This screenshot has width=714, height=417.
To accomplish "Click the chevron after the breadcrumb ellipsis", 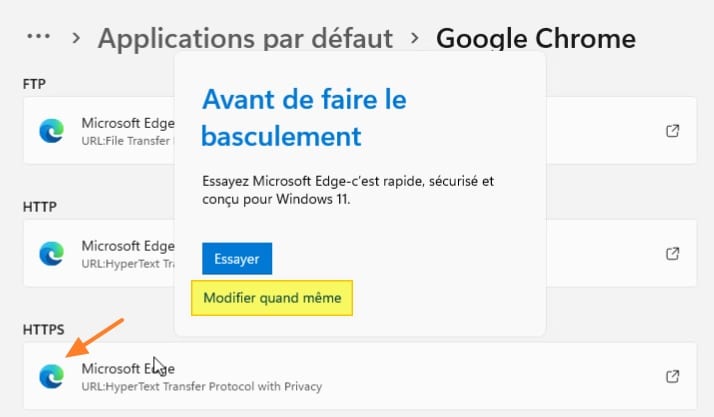I will click(76, 39).
